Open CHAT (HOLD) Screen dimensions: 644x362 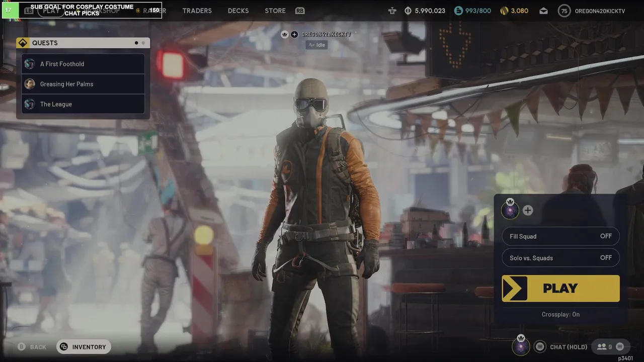tap(569, 347)
